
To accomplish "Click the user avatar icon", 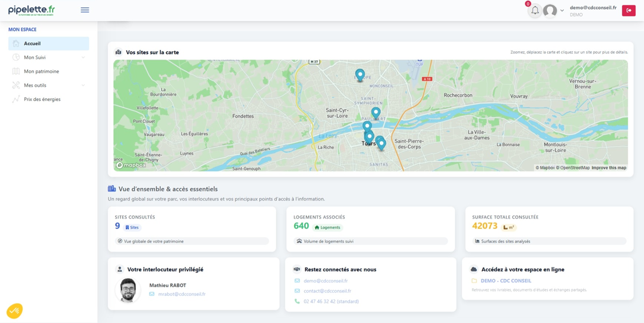I will pos(550,11).
